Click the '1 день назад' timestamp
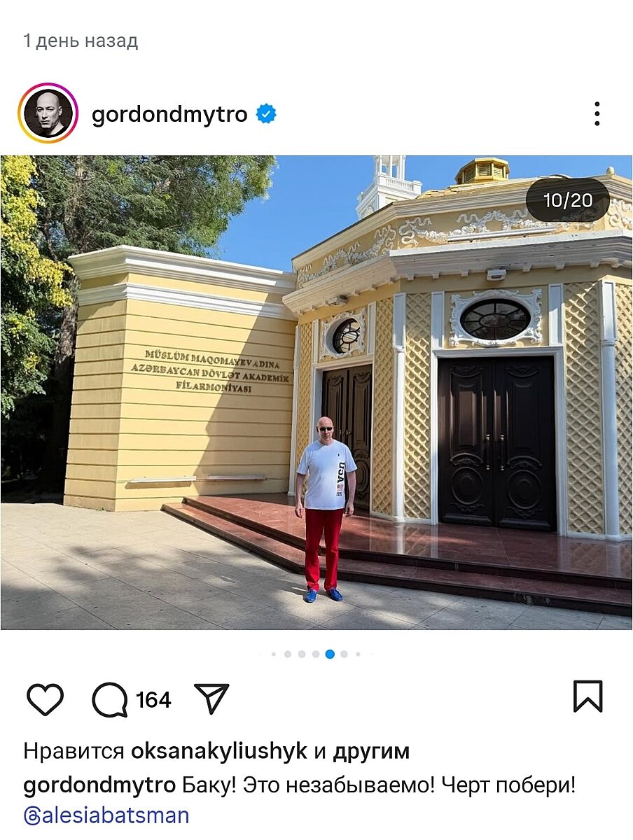 tap(81, 41)
